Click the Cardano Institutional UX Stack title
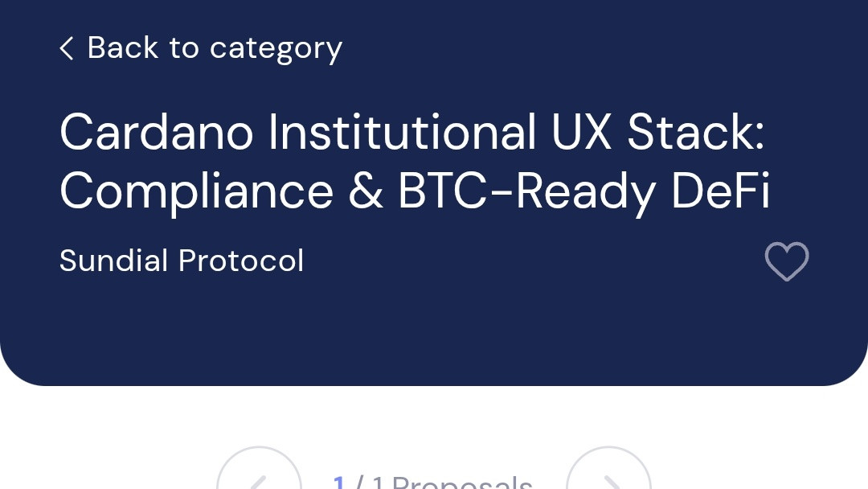 (x=415, y=161)
